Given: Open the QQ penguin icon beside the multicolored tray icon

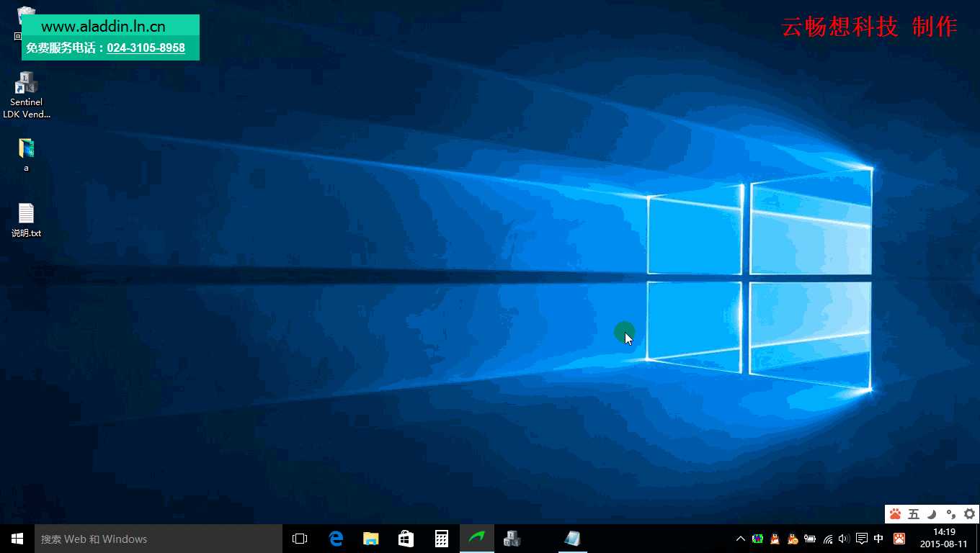Looking at the screenshot, I should point(775,539).
